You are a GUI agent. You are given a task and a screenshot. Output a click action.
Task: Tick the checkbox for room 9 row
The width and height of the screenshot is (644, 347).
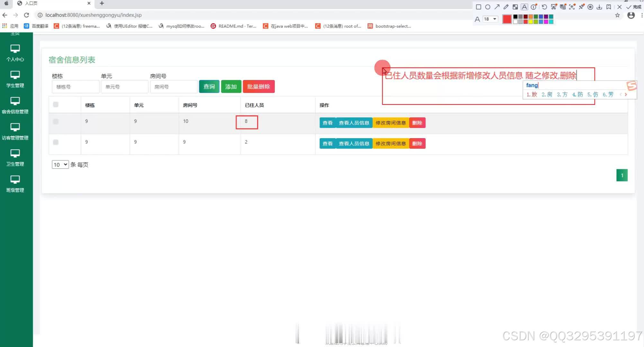(x=56, y=142)
